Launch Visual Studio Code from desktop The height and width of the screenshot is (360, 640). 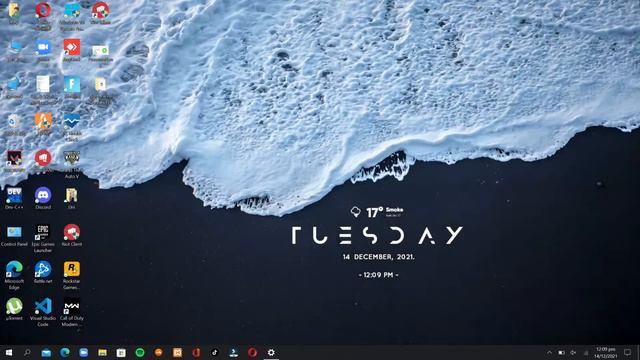(43, 312)
